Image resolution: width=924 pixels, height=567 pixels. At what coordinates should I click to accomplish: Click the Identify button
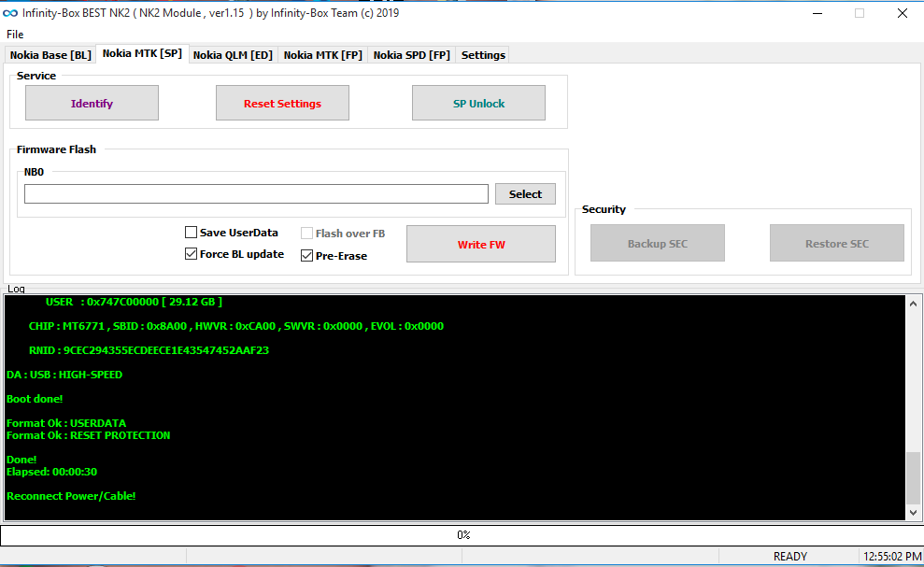[x=92, y=103]
